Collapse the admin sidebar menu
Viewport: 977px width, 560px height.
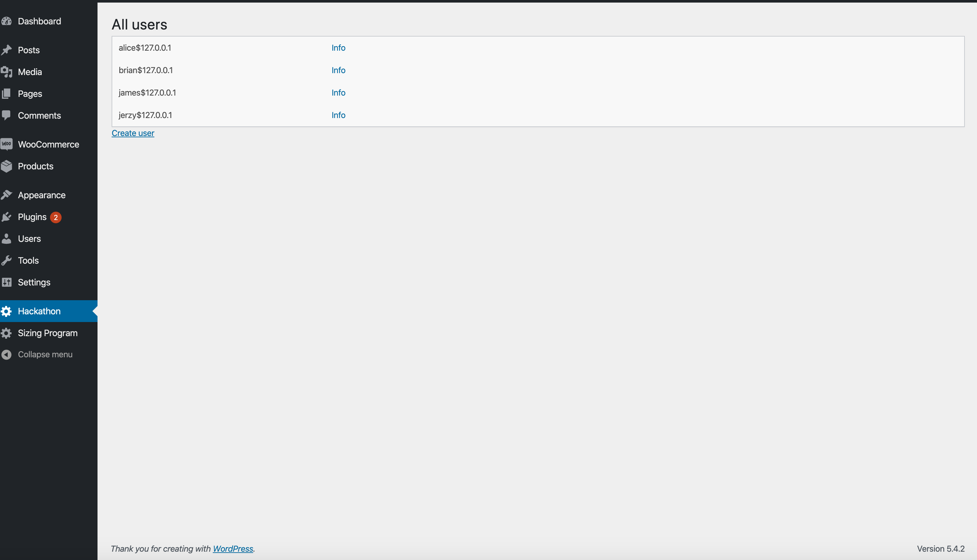45,354
